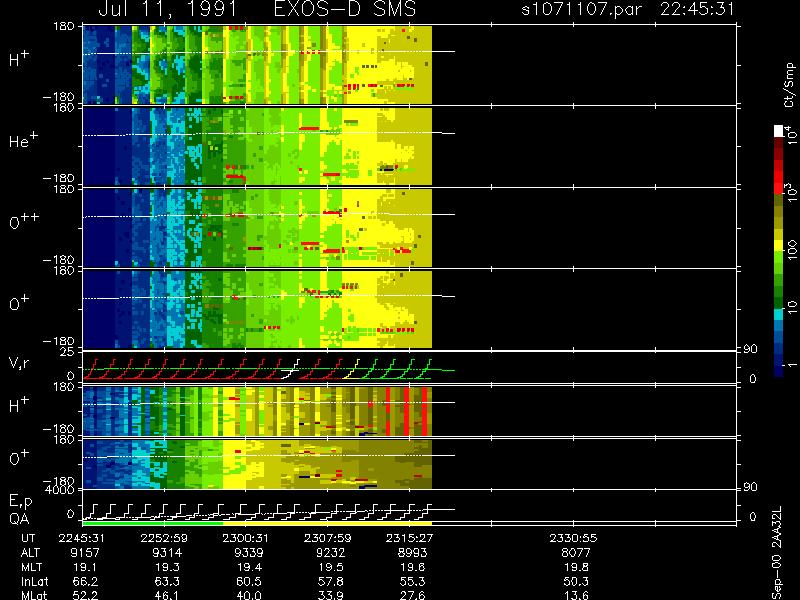Click the 'V,r' panel label

click(20, 363)
